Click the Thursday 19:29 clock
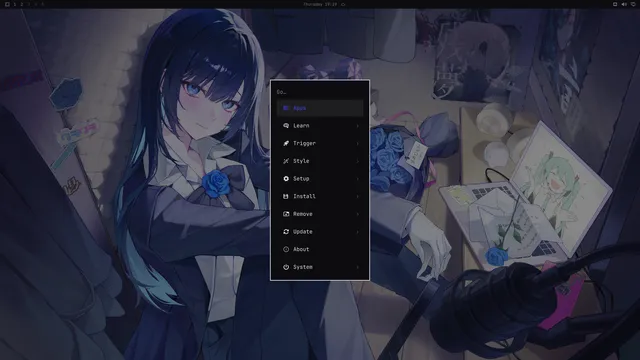The width and height of the screenshot is (640, 360). coord(320,4)
